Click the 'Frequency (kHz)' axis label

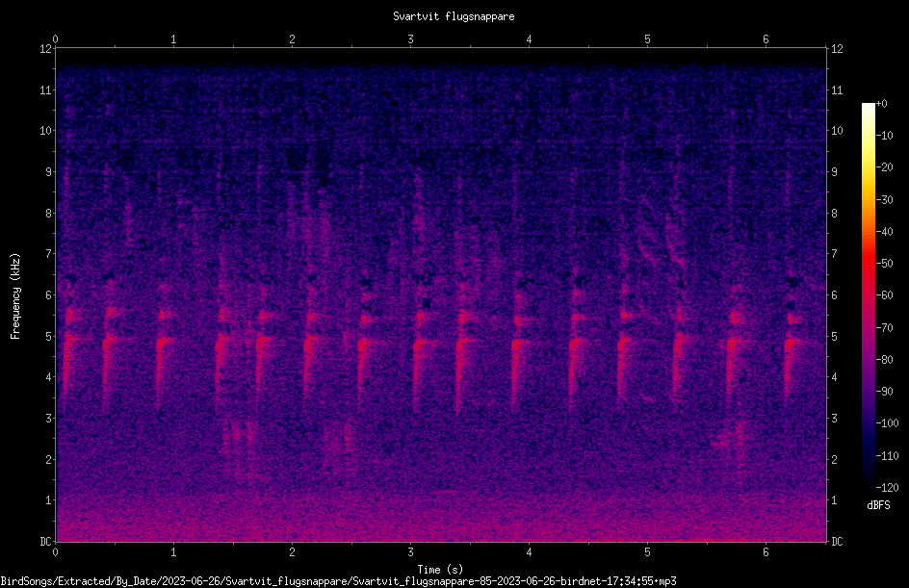point(15,296)
